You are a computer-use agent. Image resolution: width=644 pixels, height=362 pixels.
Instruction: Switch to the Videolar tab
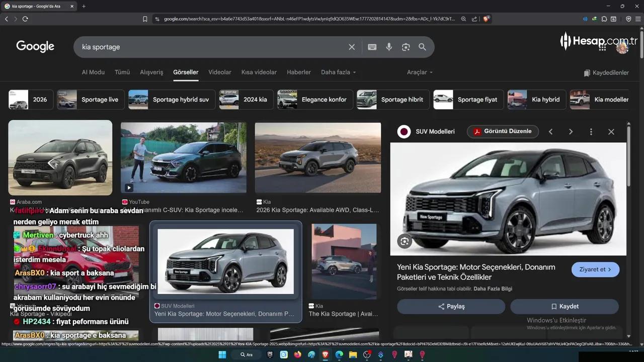[x=220, y=72]
